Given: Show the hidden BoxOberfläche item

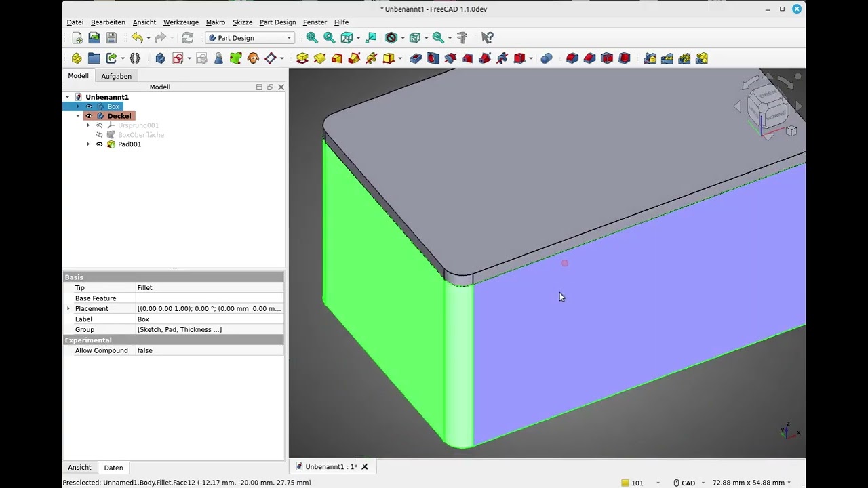Looking at the screenshot, I should click(x=100, y=135).
